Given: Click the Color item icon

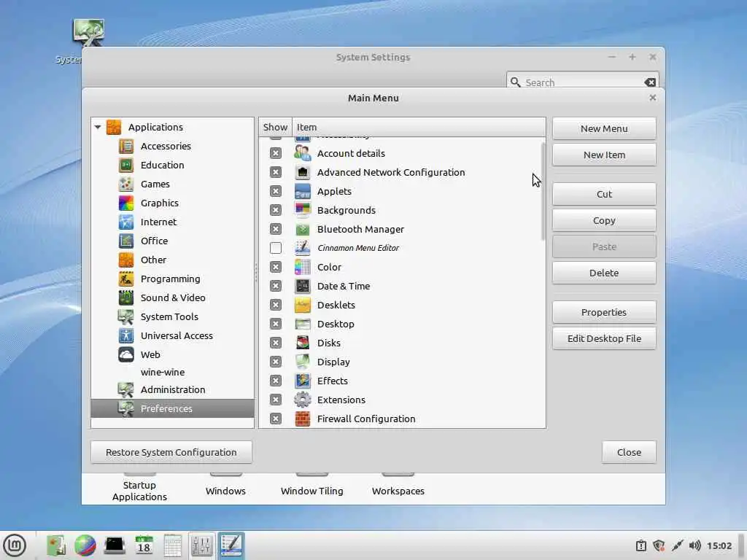Looking at the screenshot, I should (303, 267).
